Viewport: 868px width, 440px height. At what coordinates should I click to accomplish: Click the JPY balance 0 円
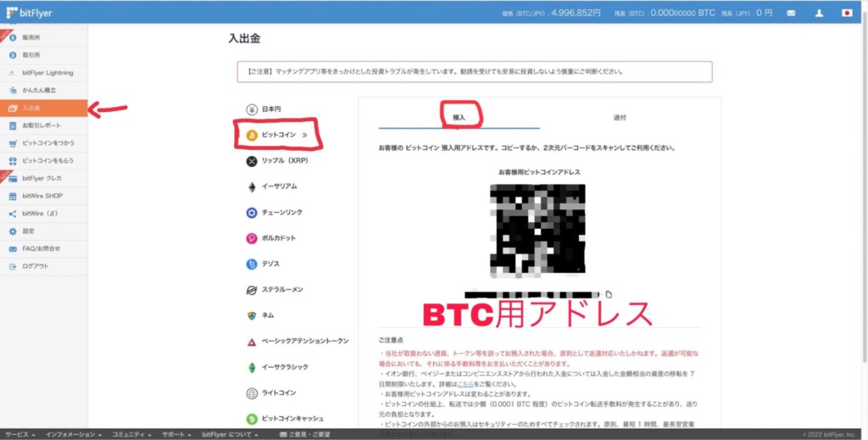764,13
